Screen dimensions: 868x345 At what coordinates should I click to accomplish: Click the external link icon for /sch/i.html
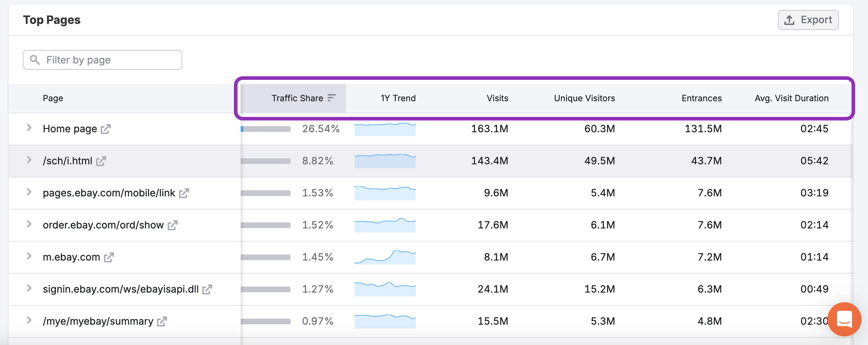(101, 161)
